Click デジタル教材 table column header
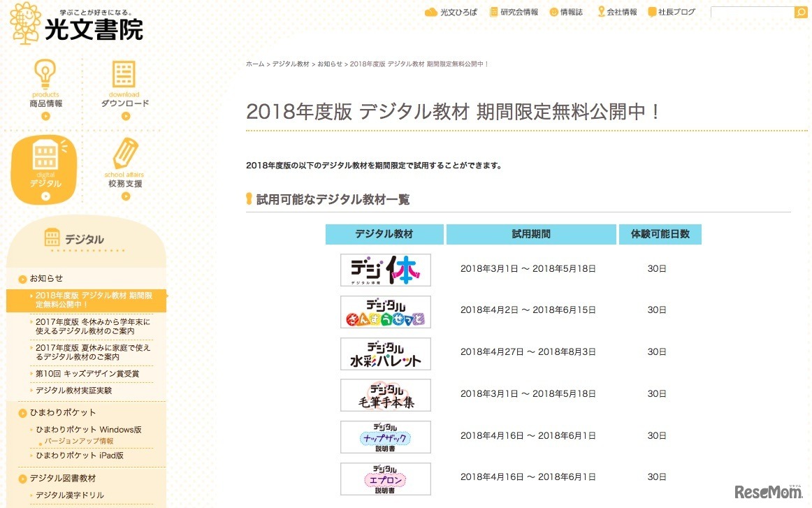Viewport: 812px width, 508px height. click(x=384, y=234)
